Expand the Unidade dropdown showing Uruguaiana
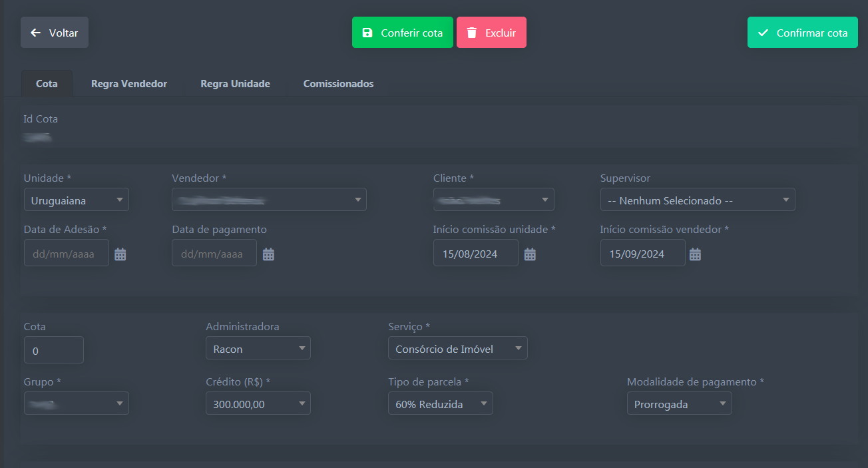 click(77, 200)
